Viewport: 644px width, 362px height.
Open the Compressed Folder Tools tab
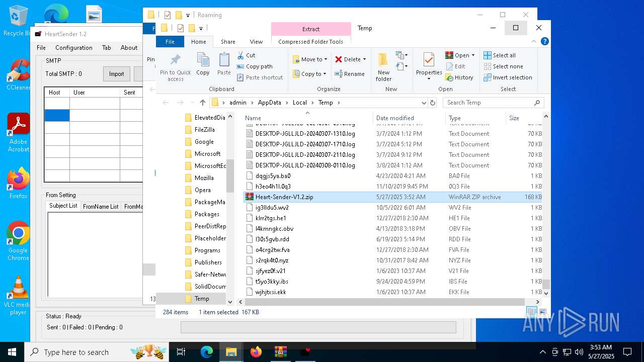[x=310, y=42]
